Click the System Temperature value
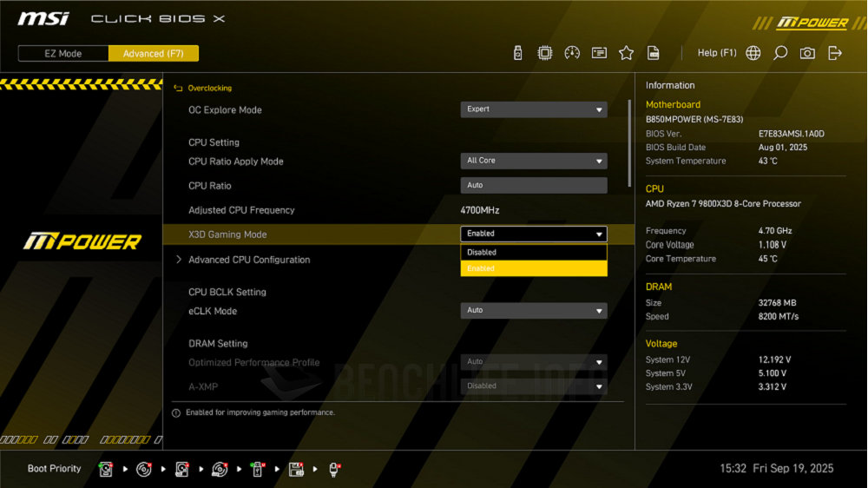Viewport: 868px width, 488px height. 768,162
